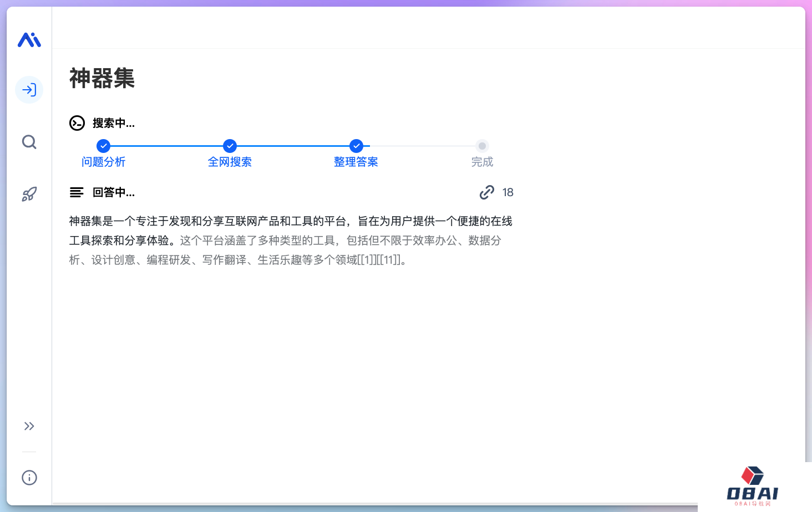
Task: Click the 完成 step label
Action: coord(482,162)
